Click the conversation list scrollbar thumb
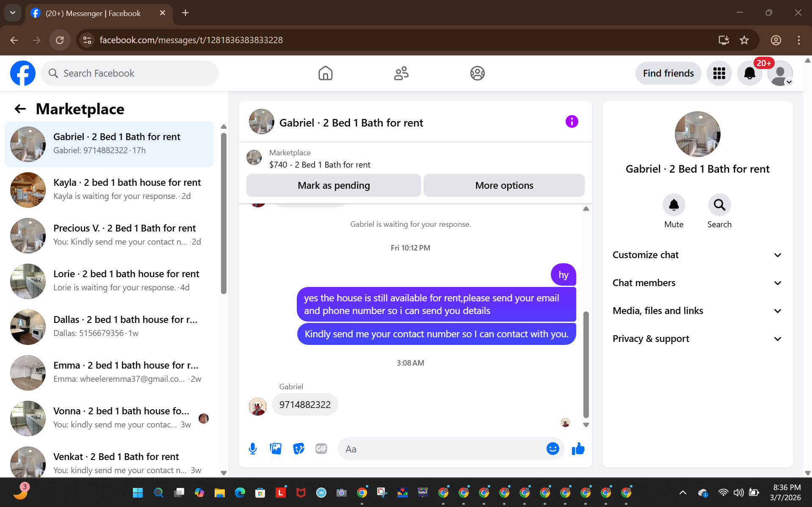Viewport: 812px width, 507px height. pyautogui.click(x=224, y=213)
